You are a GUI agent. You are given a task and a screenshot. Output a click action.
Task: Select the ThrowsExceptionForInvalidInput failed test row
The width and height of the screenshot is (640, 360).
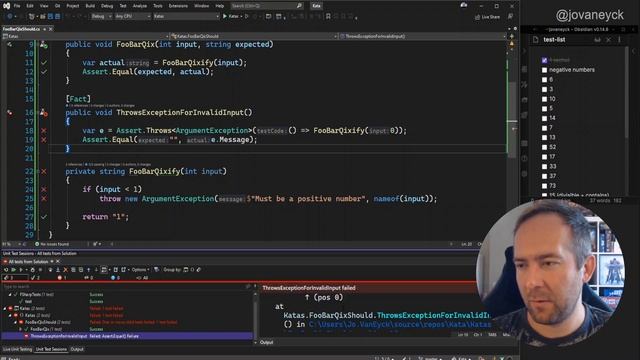coord(127,336)
